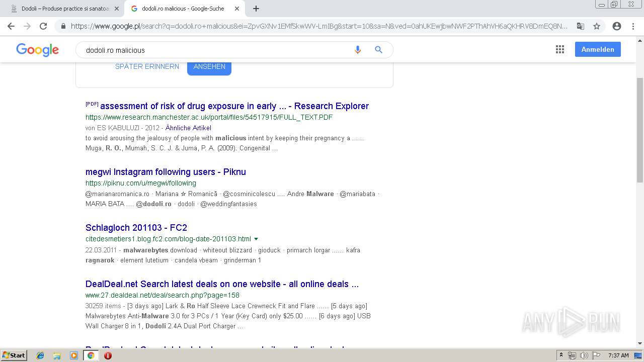This screenshot has height=362, width=644.
Task: Click the scrollbar down arrow
Action: click(x=640, y=343)
